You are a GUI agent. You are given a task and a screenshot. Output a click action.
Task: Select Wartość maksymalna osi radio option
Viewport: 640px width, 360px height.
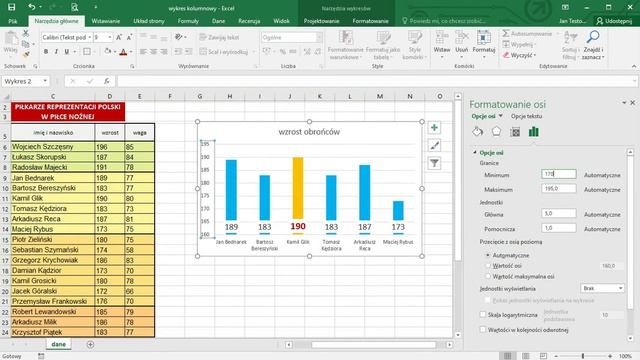[487, 276]
